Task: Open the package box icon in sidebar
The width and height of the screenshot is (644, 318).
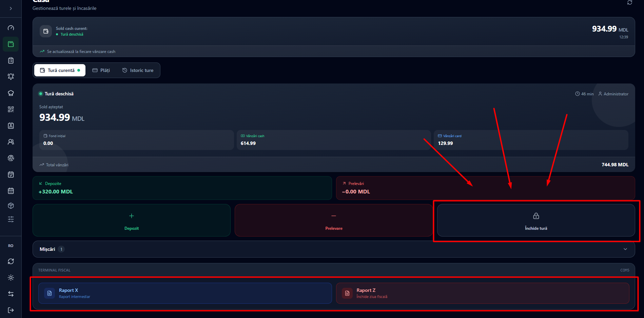Action: [x=11, y=206]
